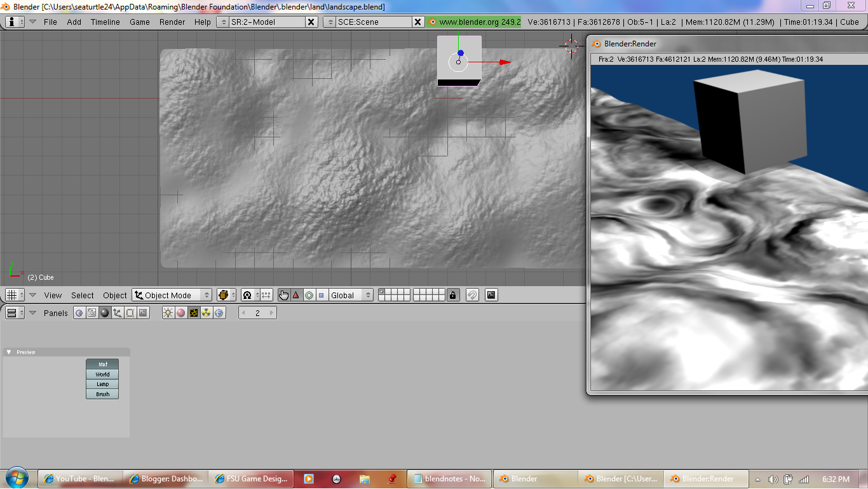This screenshot has height=489, width=868.
Task: Click the Lamp button in Preview panel
Action: click(x=102, y=384)
